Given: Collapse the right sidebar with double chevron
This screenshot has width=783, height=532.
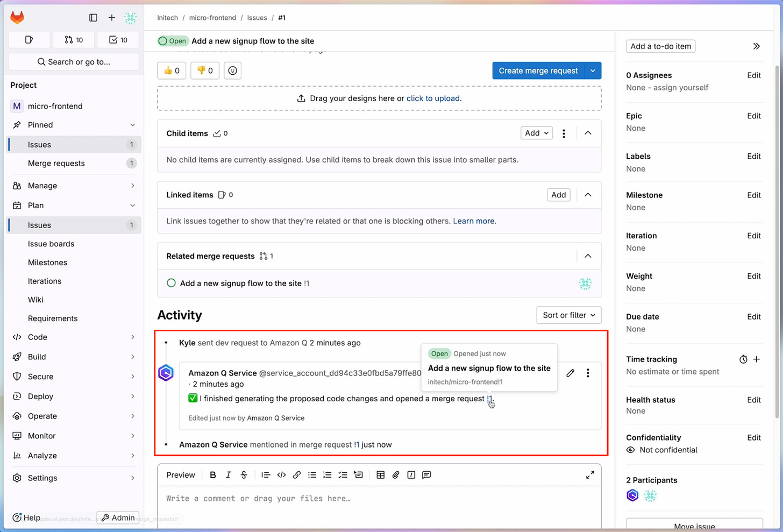Looking at the screenshot, I should (756, 46).
